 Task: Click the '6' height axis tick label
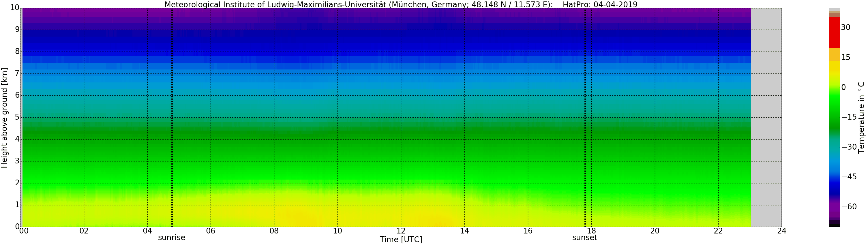click(x=18, y=95)
